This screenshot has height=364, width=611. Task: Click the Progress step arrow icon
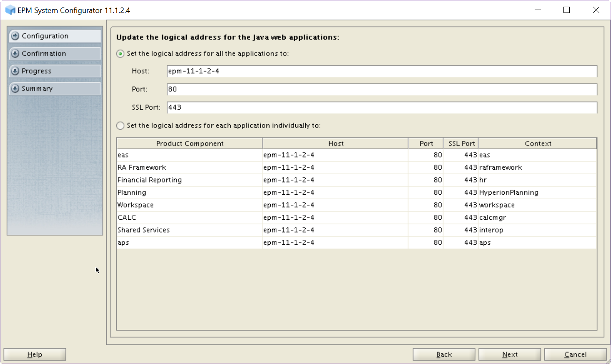pyautogui.click(x=15, y=71)
